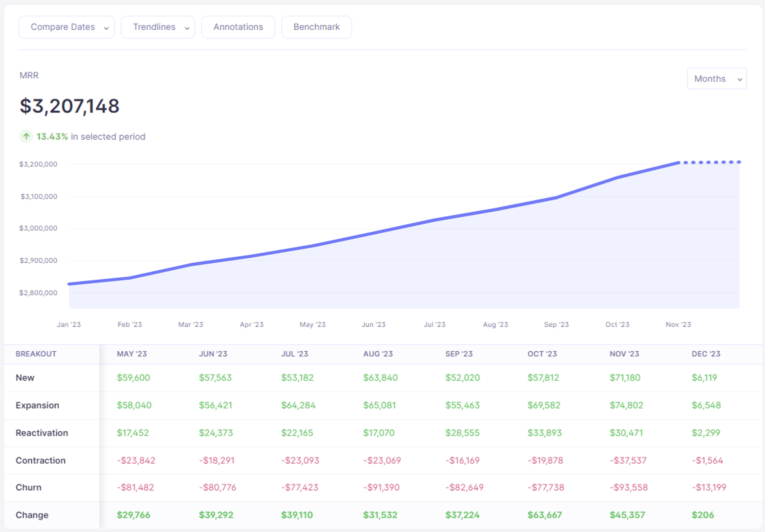Screen dimensions: 765x532
Task: Click Churn value -$91,390
Action: pyautogui.click(x=381, y=487)
